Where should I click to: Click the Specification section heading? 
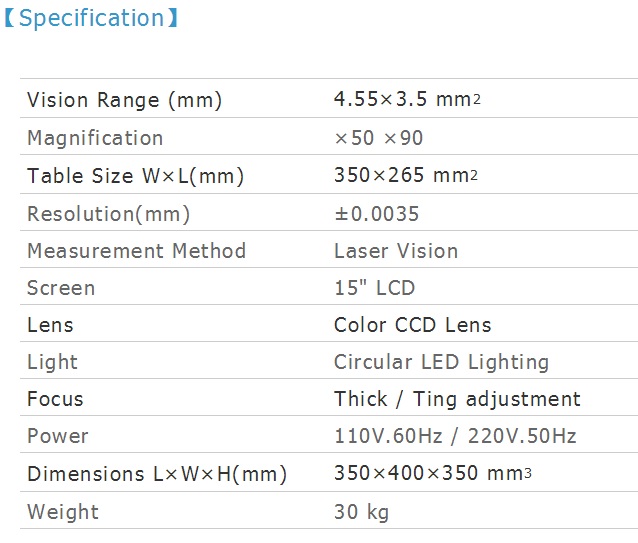coord(91,19)
